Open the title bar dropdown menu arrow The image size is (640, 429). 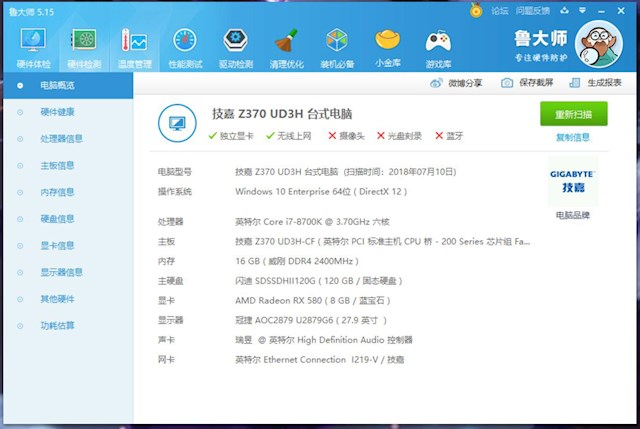[582, 10]
